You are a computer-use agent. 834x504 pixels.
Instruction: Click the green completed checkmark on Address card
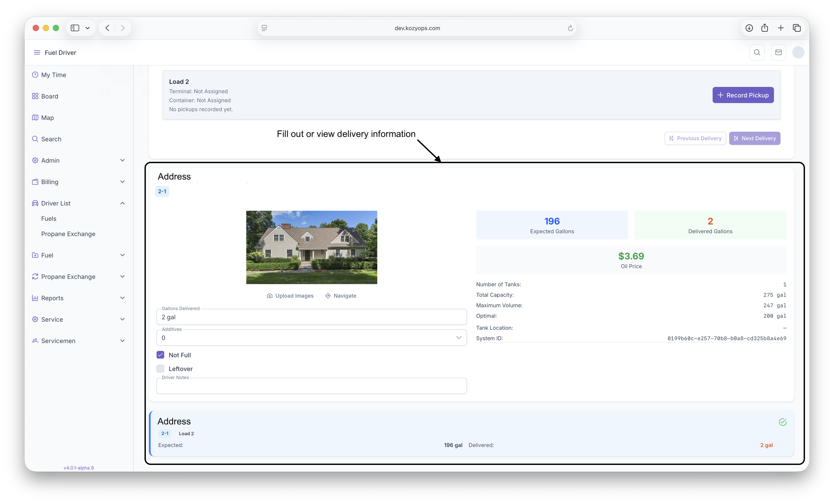pos(782,422)
